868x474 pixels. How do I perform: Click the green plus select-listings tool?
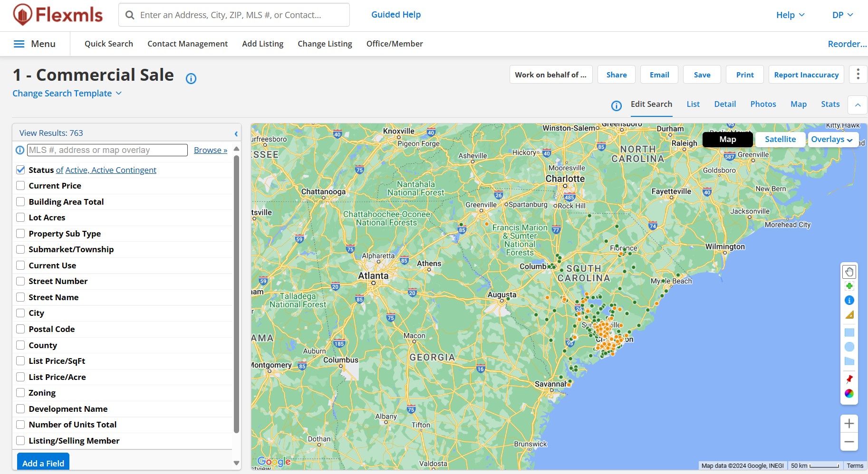pos(849,286)
